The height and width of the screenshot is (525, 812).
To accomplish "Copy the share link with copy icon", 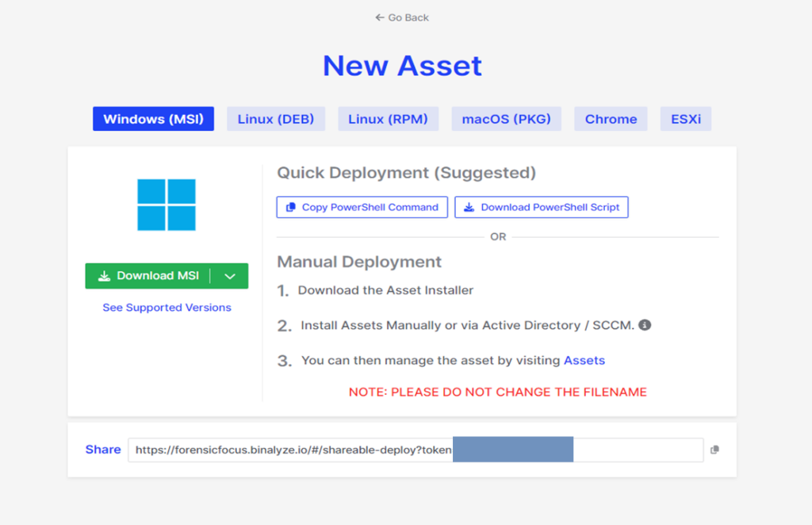I will coord(714,450).
